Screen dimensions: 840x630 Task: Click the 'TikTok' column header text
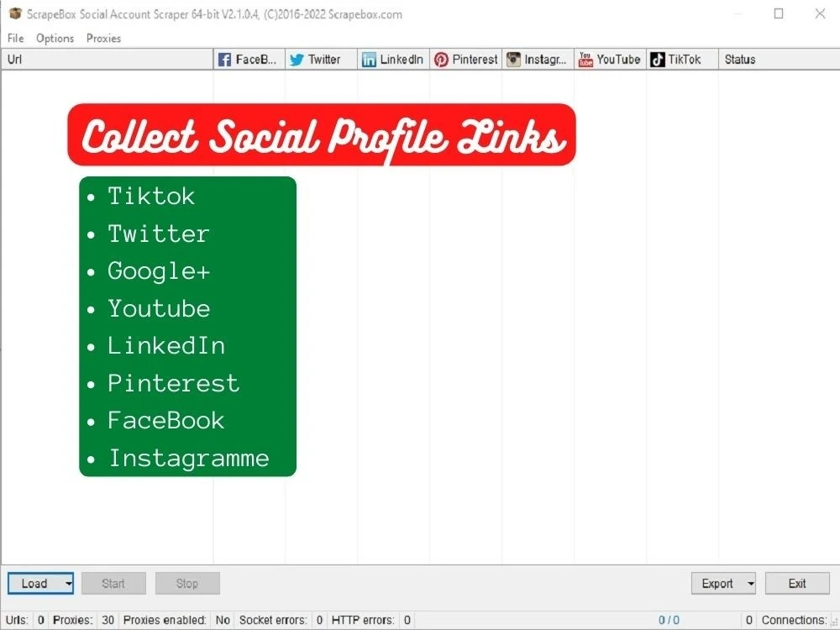tap(685, 60)
